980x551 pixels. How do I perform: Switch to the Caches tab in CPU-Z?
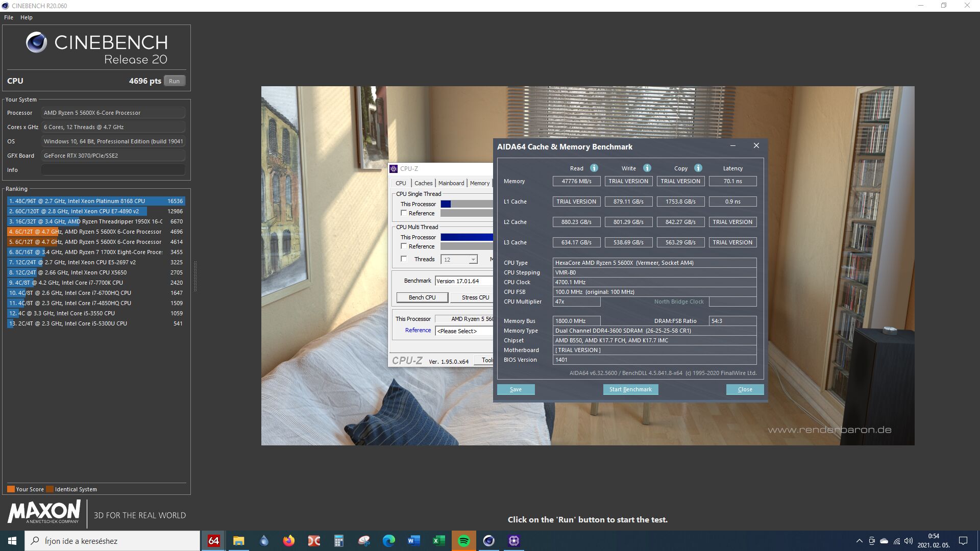point(423,183)
